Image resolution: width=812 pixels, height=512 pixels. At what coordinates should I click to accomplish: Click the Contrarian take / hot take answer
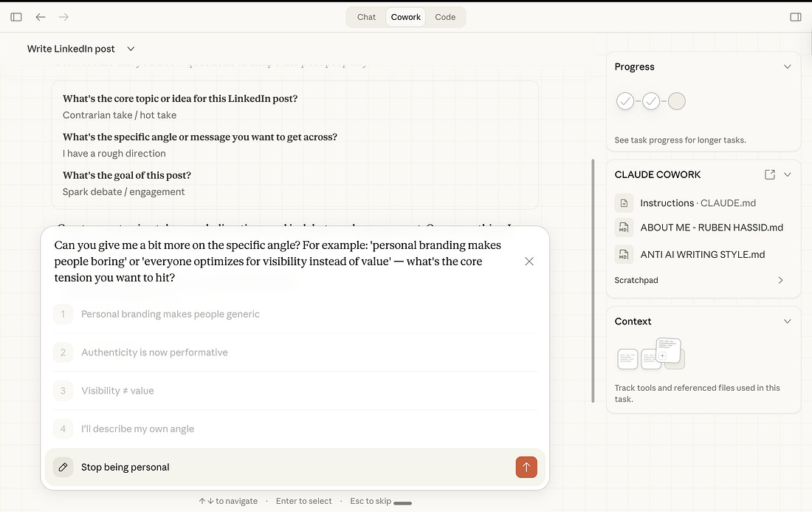pyautogui.click(x=120, y=115)
